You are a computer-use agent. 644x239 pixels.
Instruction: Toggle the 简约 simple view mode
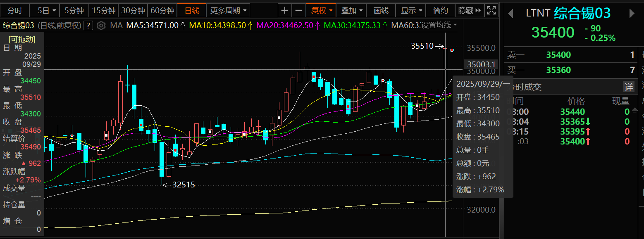point(440,10)
